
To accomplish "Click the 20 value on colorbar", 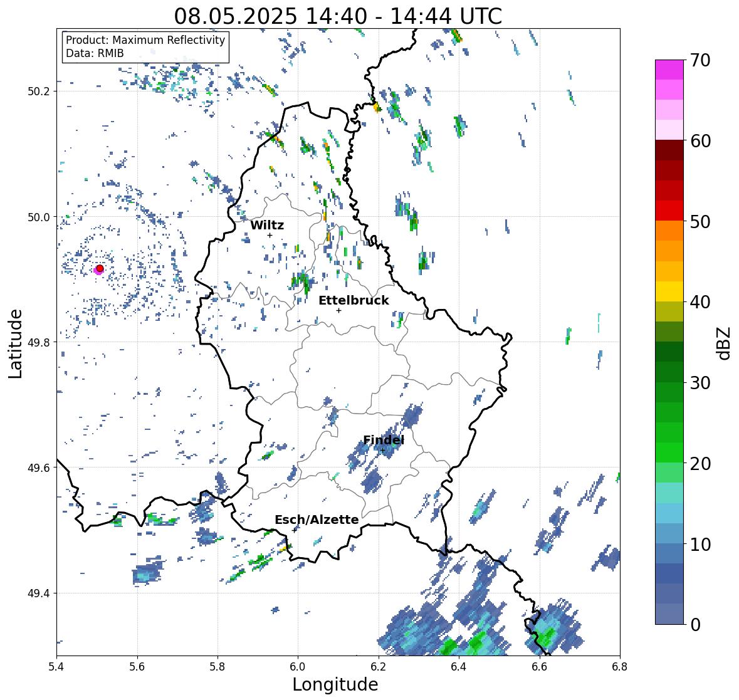I will (x=700, y=463).
